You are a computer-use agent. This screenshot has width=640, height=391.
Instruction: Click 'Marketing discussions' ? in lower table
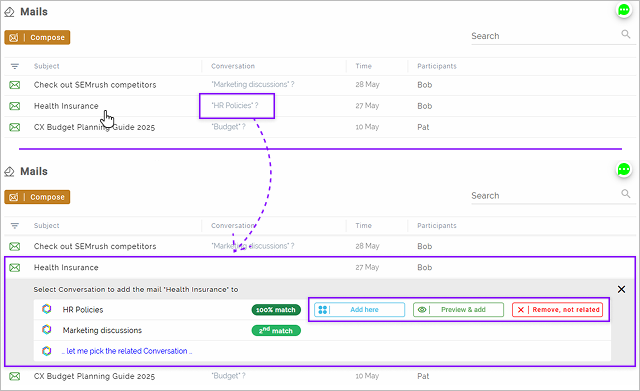tap(253, 246)
